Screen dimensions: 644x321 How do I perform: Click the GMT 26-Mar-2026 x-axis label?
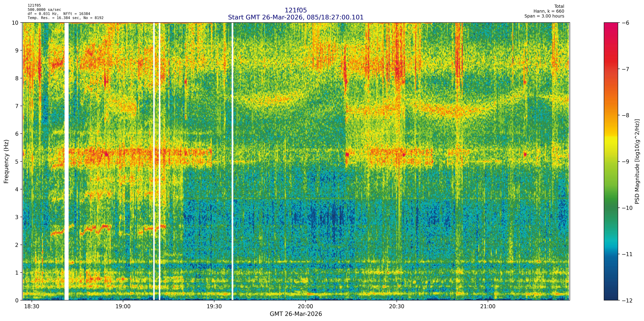296,314
